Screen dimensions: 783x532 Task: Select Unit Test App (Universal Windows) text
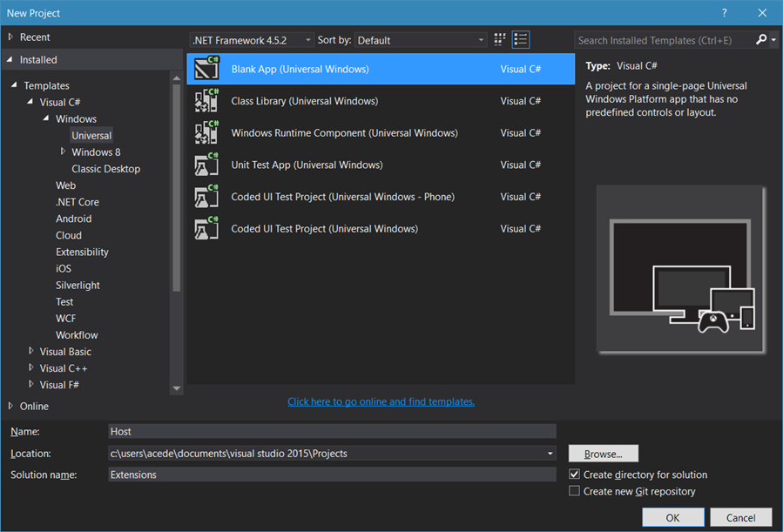(307, 165)
